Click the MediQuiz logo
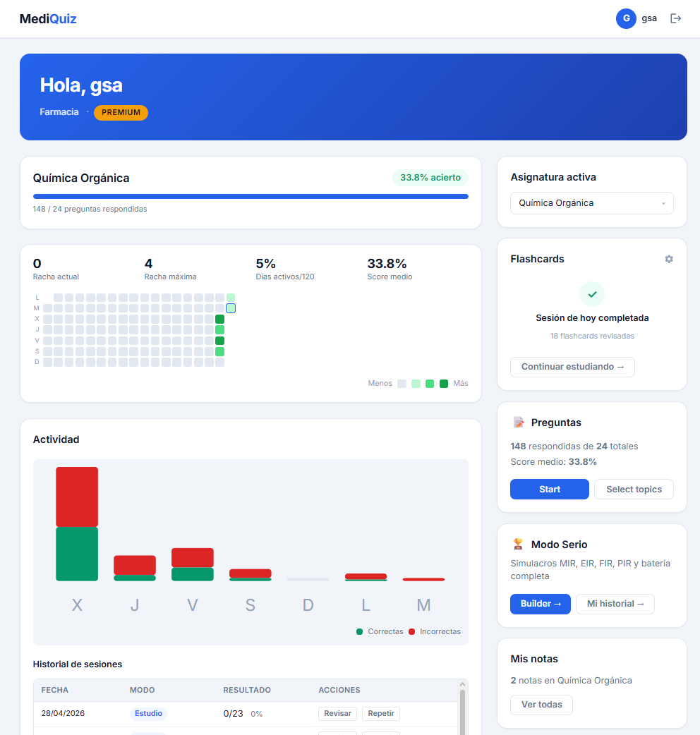This screenshot has width=700, height=735. point(47,18)
